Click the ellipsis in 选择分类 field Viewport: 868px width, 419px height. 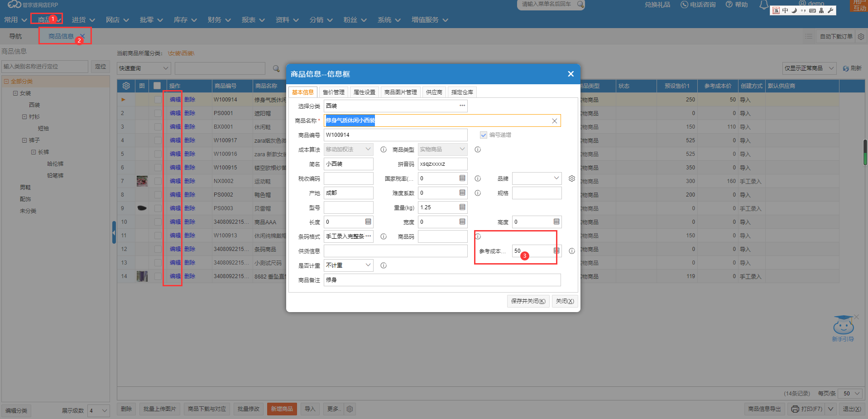tap(462, 106)
